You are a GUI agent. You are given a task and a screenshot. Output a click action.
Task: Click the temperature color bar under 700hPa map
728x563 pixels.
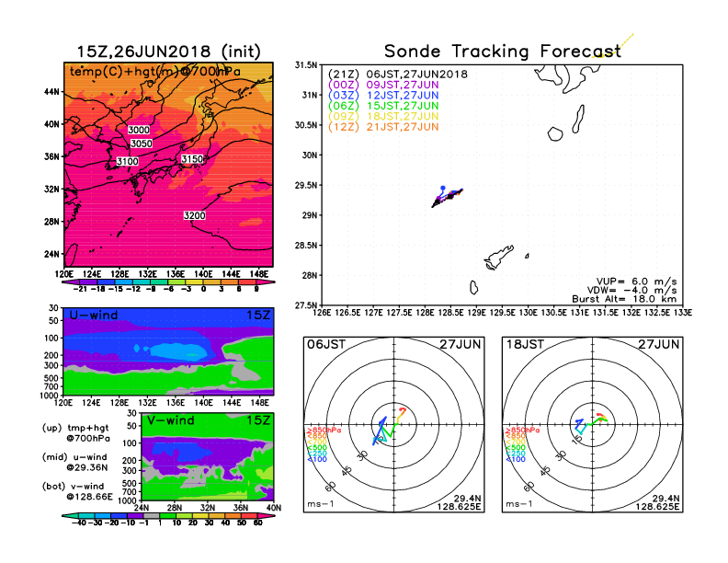point(167,284)
